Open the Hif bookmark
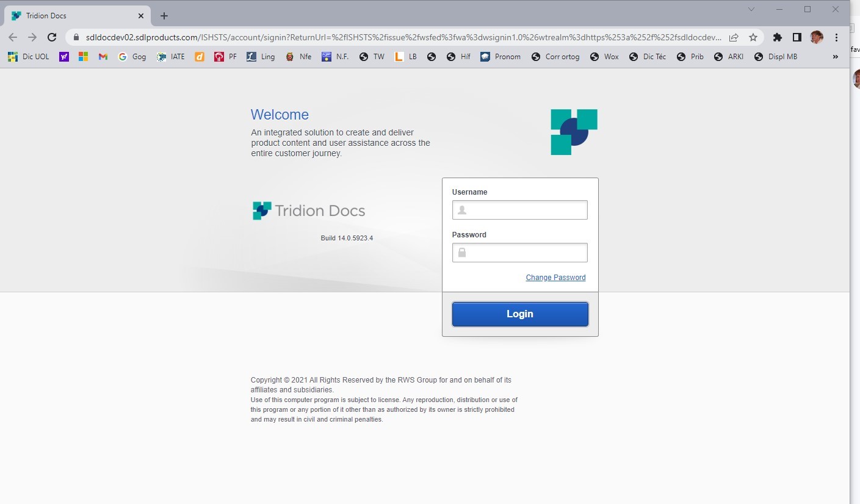This screenshot has width=860, height=504. (458, 57)
